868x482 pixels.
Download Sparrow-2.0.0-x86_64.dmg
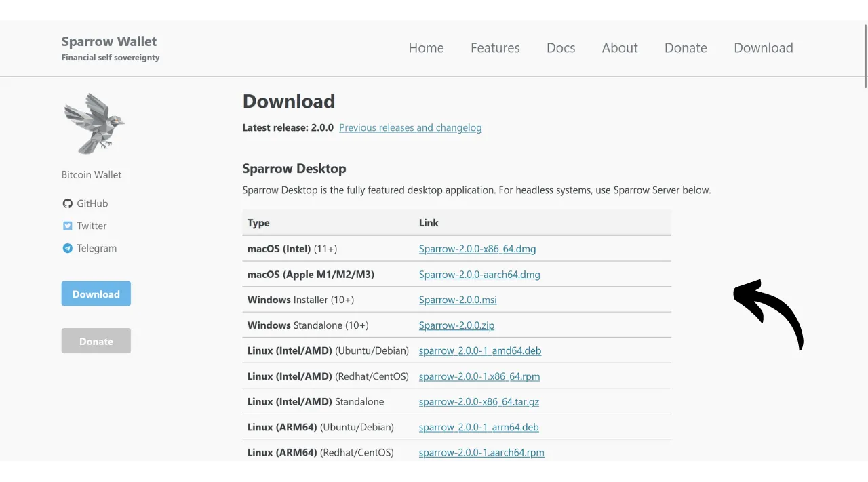[x=477, y=249]
